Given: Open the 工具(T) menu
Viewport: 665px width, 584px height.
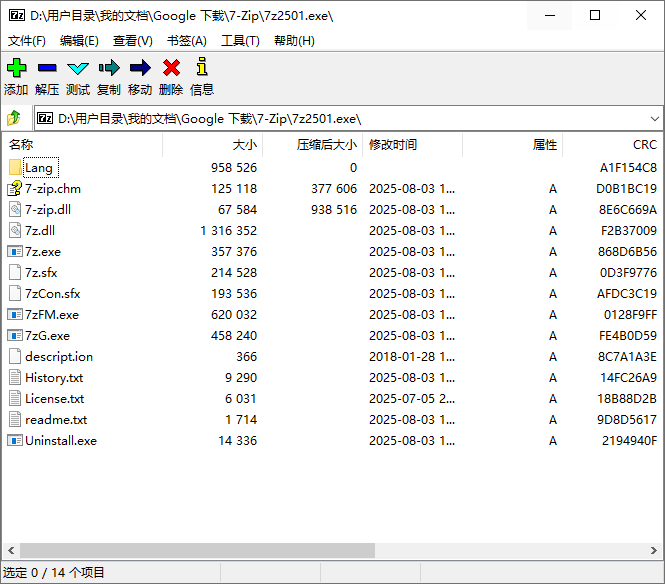Looking at the screenshot, I should 240,41.
